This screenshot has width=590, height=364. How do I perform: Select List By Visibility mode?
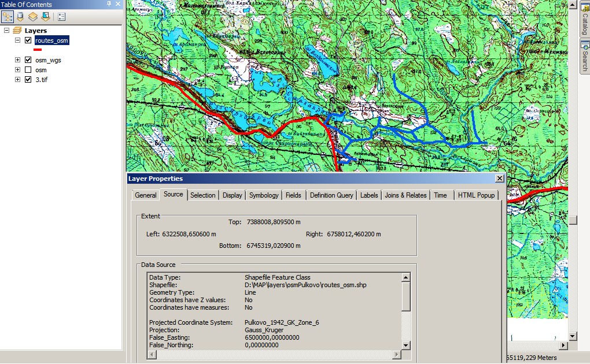coord(32,16)
